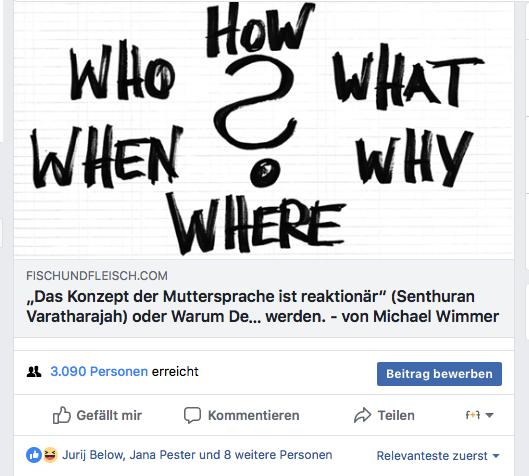Show the 8 weitere Personen list
This screenshot has width=529, height=476.
coord(278,455)
